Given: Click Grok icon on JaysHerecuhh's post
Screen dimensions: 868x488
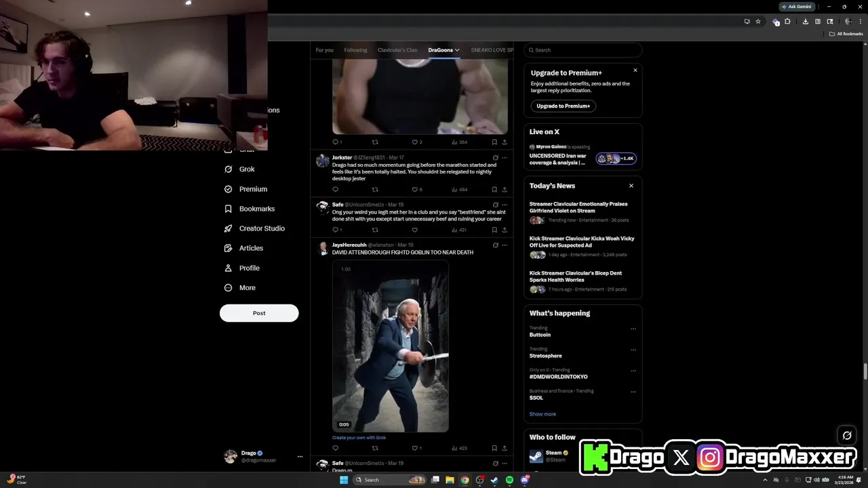Looking at the screenshot, I should click(x=496, y=245).
